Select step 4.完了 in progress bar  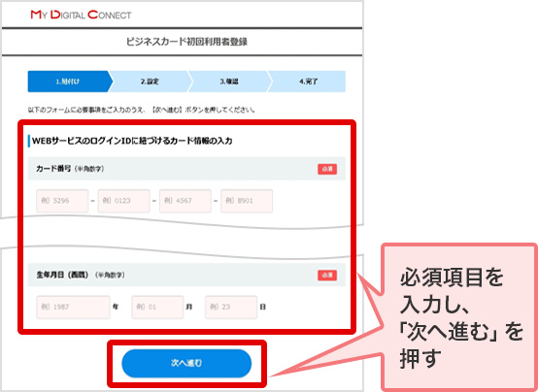308,82
